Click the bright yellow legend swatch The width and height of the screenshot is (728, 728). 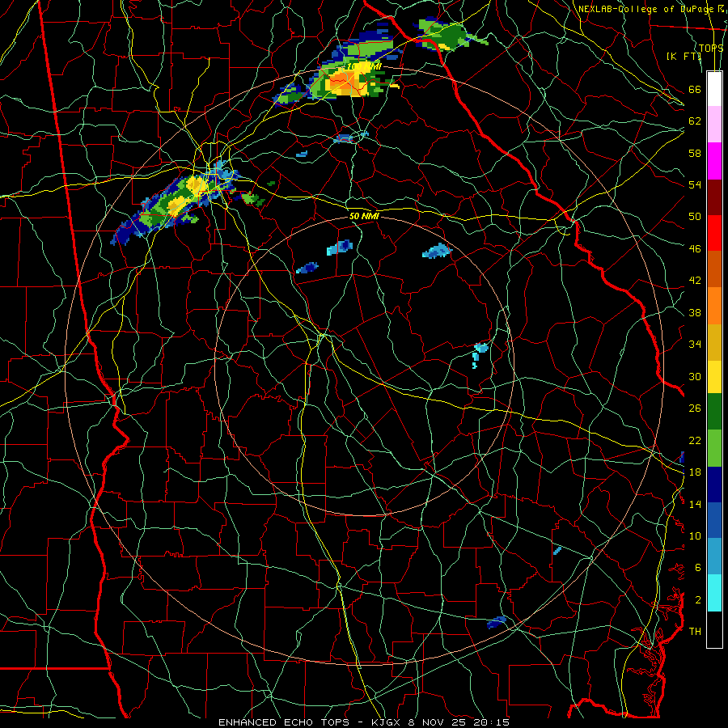(714, 376)
